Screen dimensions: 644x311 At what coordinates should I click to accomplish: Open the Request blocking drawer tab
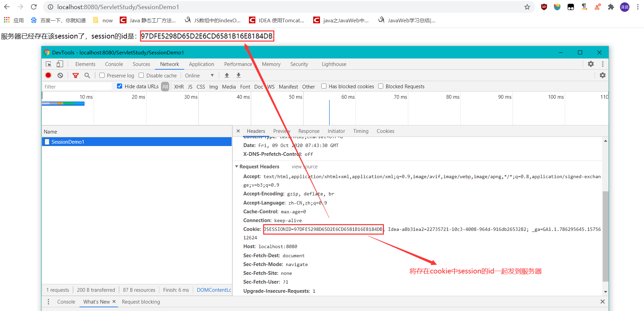[x=141, y=302]
